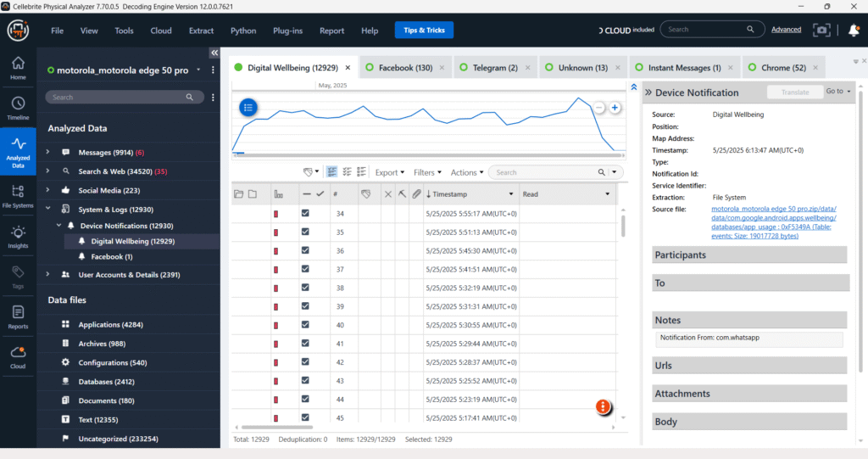Click the chart's horizontal range slider
Screen dimensions: 868x459
[x=428, y=156]
